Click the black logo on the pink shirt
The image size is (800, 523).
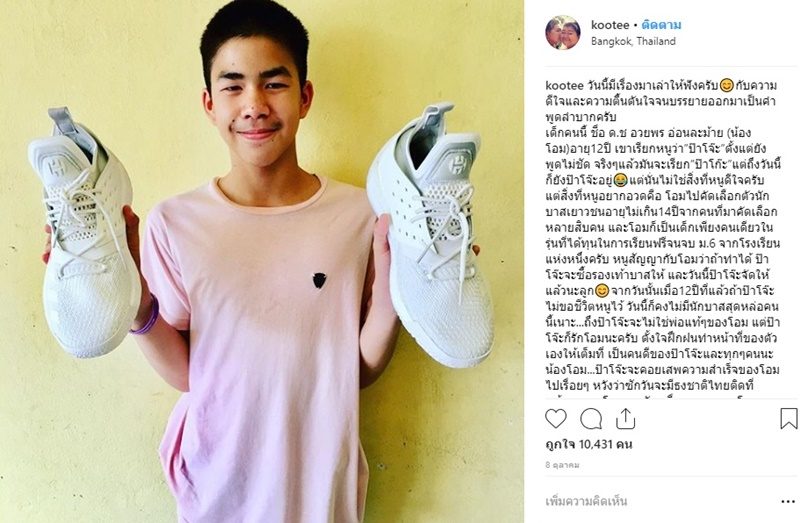319,281
